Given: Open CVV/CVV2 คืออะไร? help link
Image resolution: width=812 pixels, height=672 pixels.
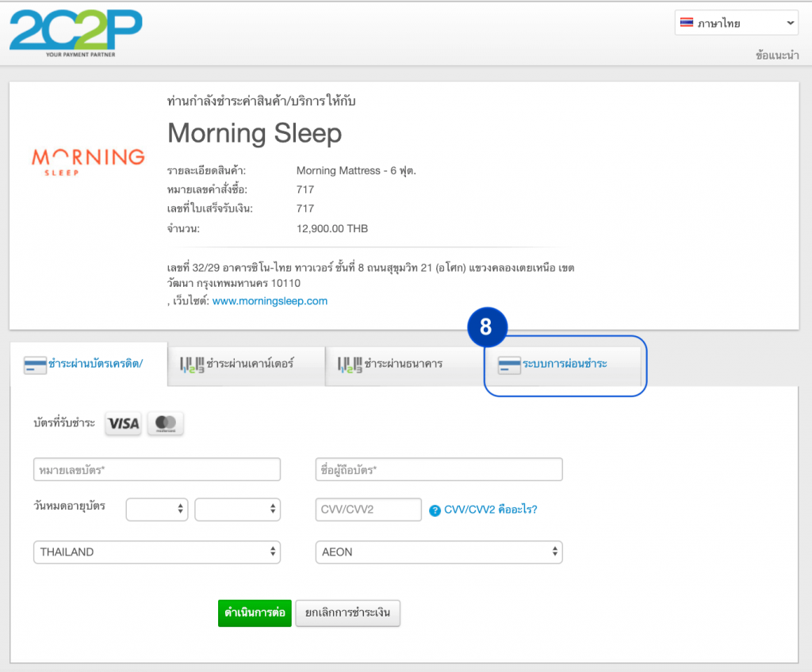Looking at the screenshot, I should [x=490, y=510].
